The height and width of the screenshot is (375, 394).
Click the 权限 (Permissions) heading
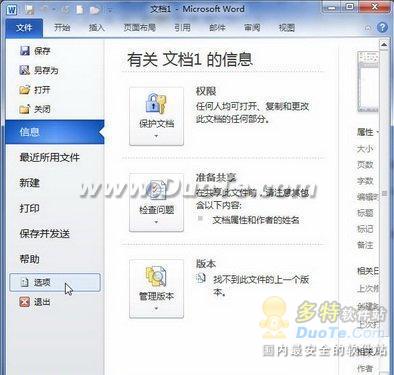click(206, 91)
